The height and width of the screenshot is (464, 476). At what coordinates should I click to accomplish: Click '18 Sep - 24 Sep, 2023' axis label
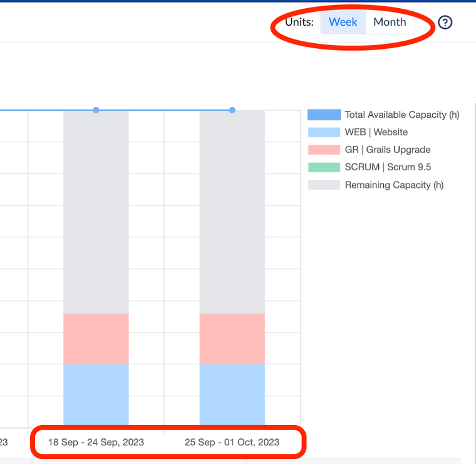(x=96, y=442)
